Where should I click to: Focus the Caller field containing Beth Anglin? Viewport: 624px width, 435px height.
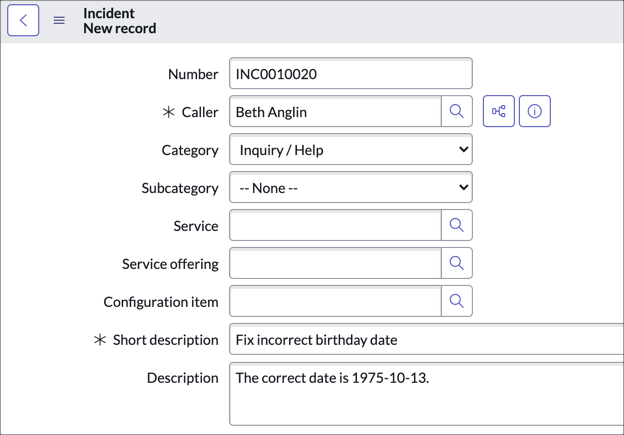[x=335, y=112]
